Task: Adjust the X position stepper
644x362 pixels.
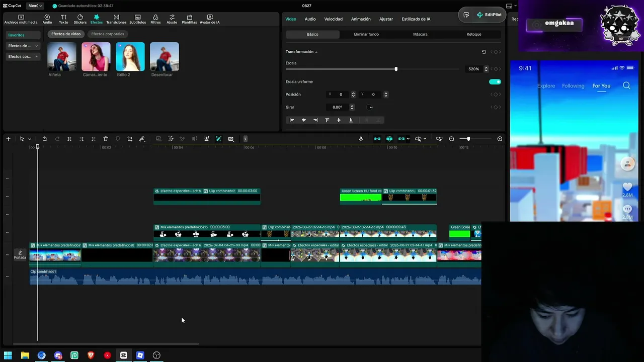Action: coord(353,95)
